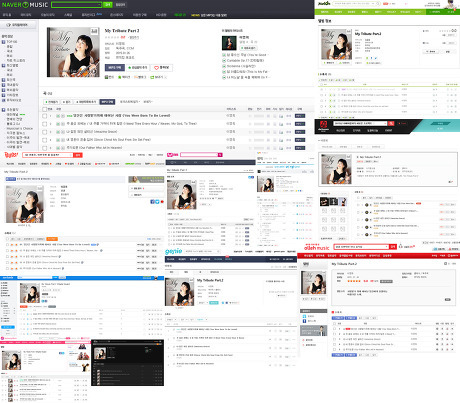Click the 'My Tribute Part.2' title in Genie

pos(210,280)
